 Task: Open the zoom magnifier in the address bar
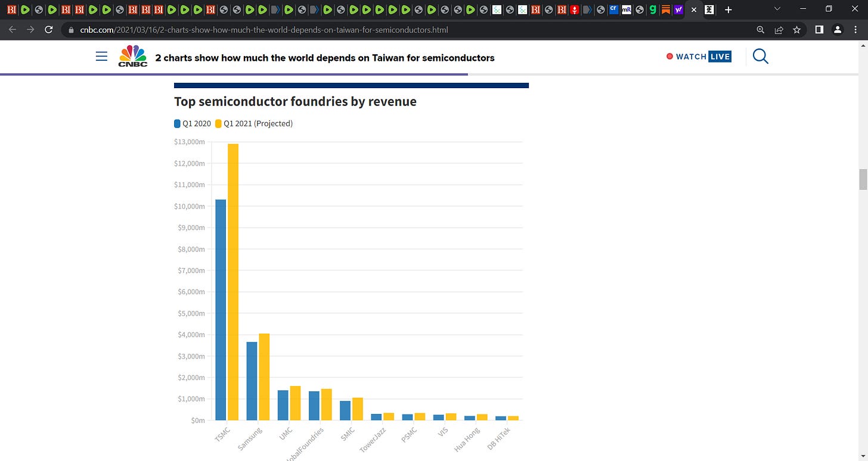pyautogui.click(x=760, y=29)
